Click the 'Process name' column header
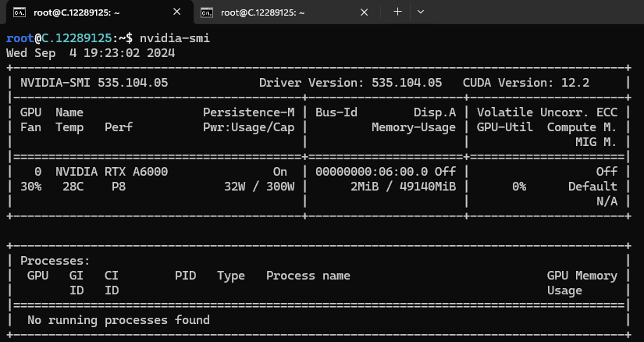 [x=308, y=276]
